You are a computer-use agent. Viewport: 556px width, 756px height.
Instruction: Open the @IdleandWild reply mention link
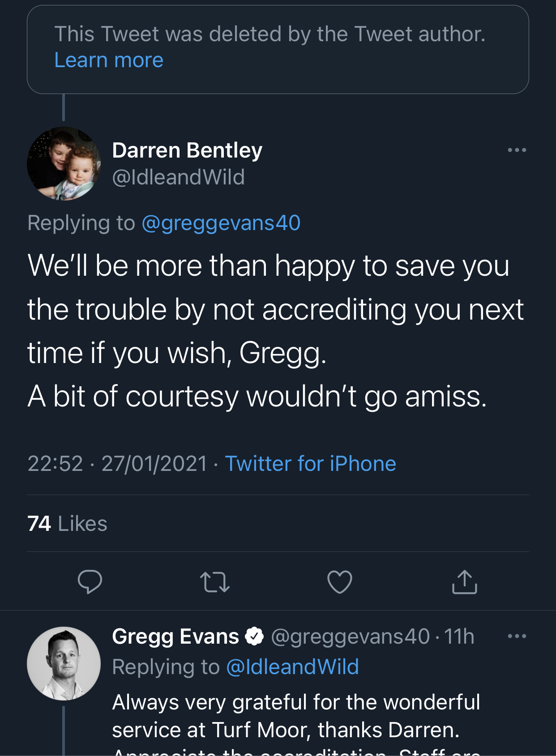292,667
